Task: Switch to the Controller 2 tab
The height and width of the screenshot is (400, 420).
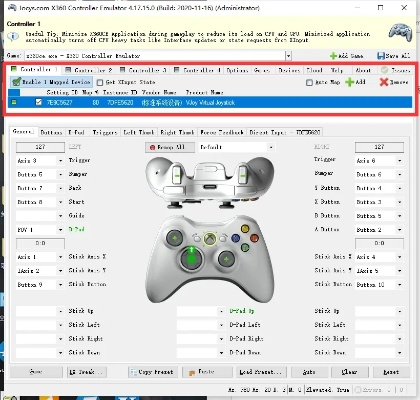Action: 89,70
